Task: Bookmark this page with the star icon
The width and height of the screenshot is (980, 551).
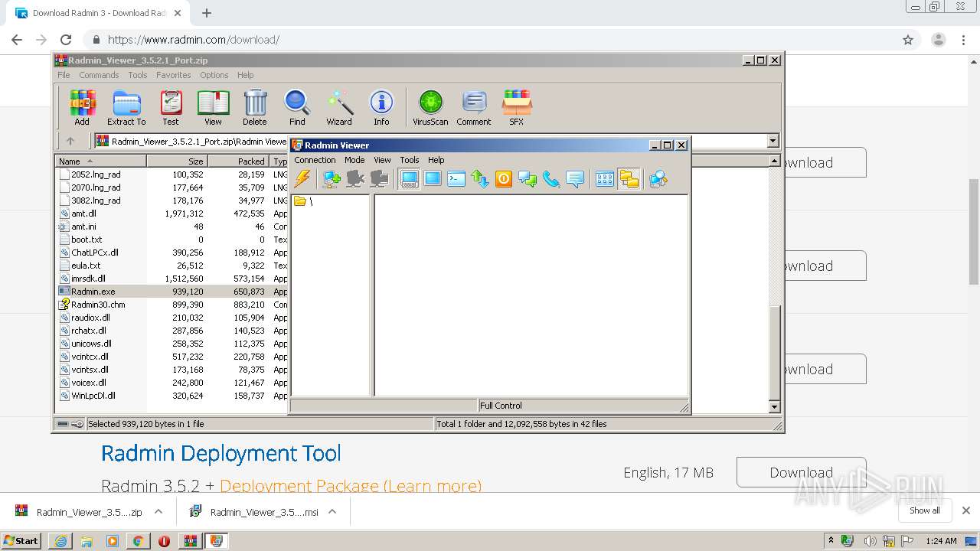Action: pyautogui.click(x=908, y=40)
